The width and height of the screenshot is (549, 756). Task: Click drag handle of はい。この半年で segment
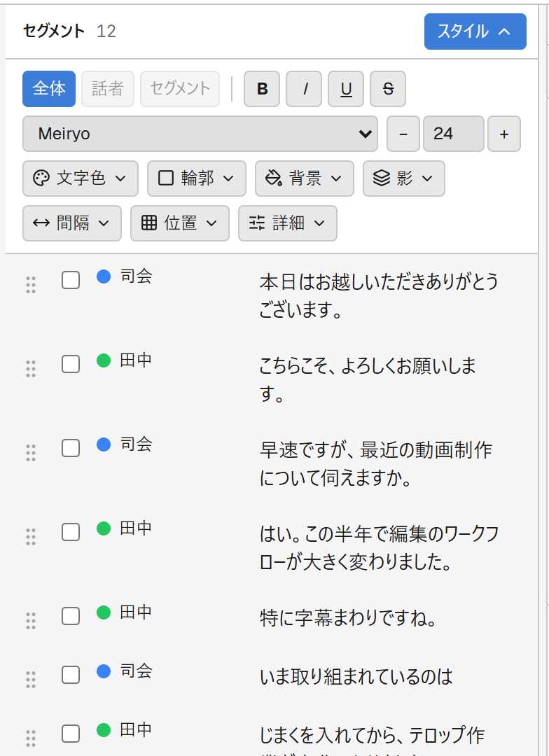pos(31,537)
